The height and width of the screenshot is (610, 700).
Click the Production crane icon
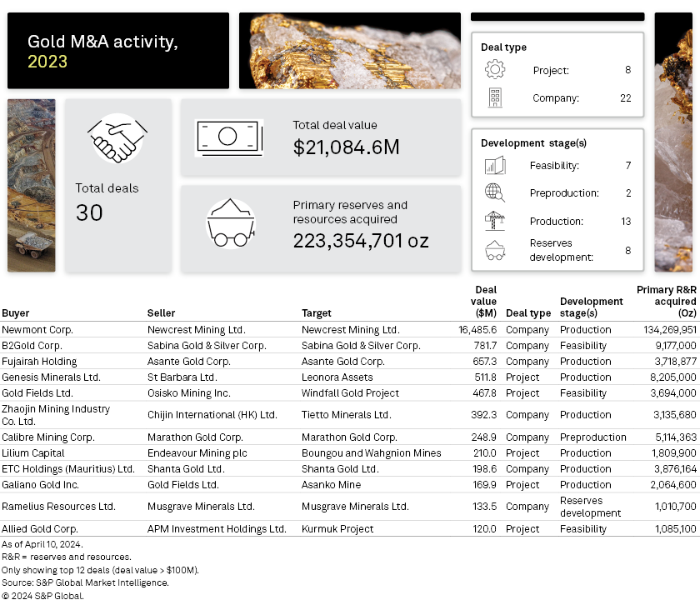495,221
